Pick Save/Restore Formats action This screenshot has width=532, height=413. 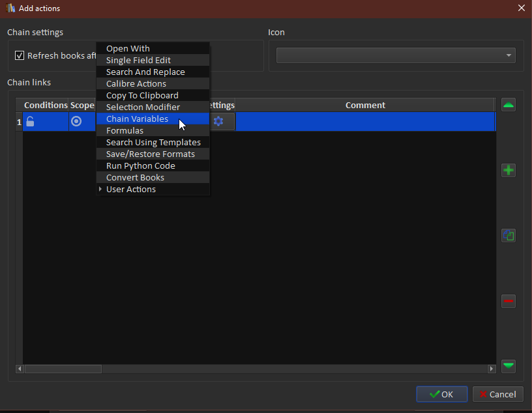pyautogui.click(x=153, y=154)
